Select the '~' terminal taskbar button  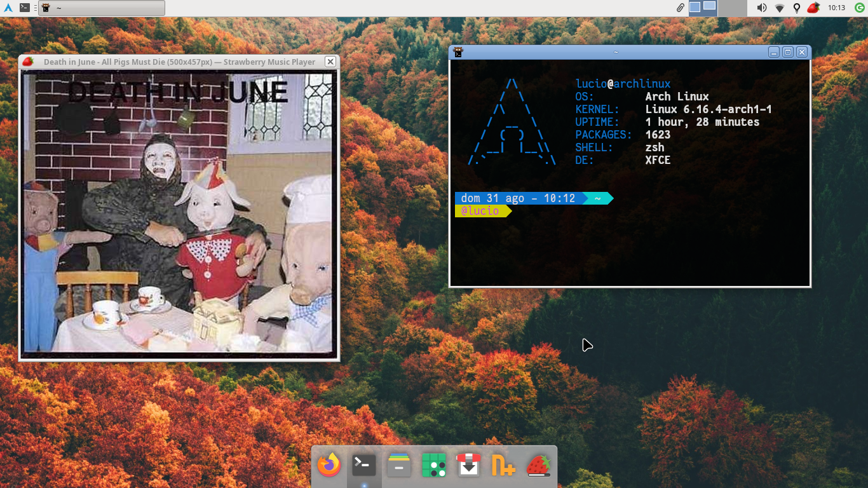click(x=102, y=8)
